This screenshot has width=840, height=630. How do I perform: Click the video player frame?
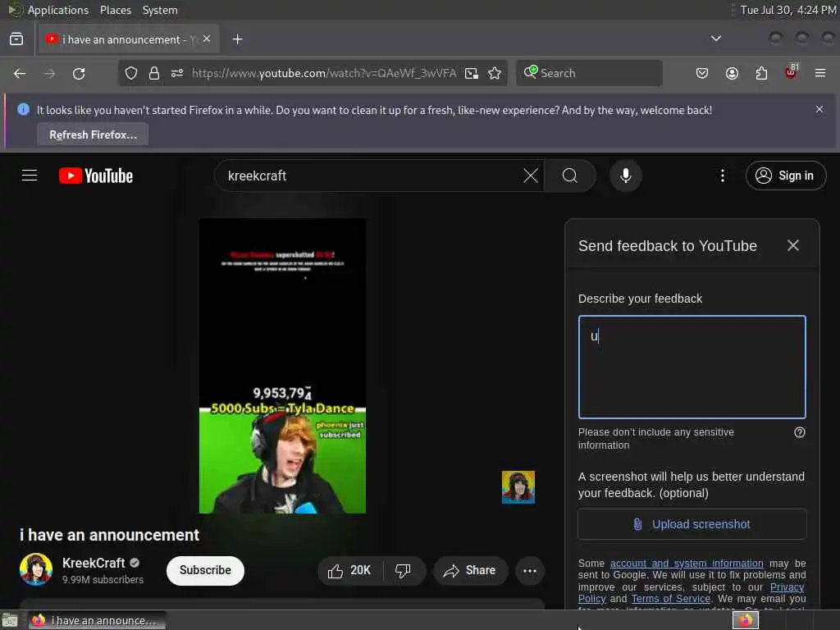pyautogui.click(x=282, y=366)
